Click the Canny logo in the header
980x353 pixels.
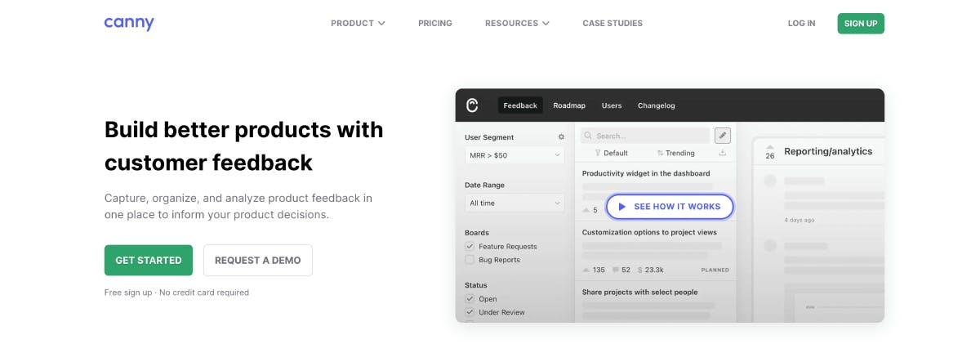[129, 23]
